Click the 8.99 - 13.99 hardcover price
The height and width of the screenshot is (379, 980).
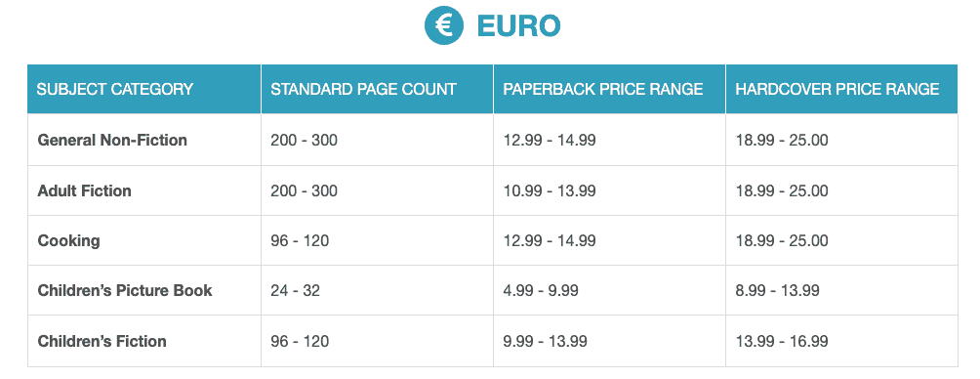pyautogui.click(x=778, y=291)
